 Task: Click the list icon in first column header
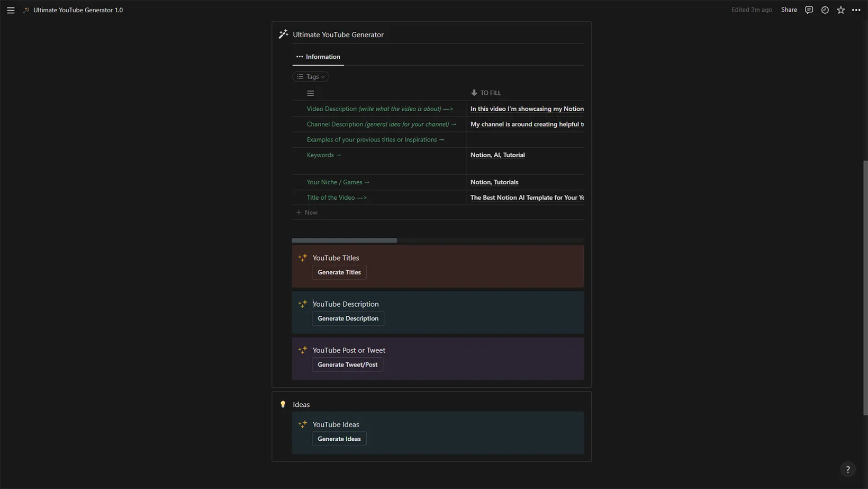(x=311, y=93)
